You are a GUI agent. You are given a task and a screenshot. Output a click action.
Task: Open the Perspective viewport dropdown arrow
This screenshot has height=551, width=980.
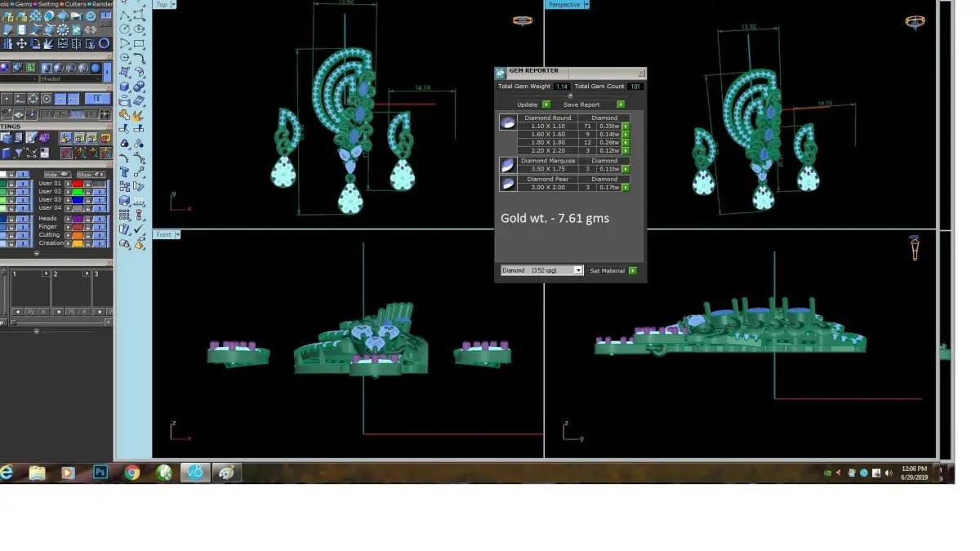tap(586, 4)
